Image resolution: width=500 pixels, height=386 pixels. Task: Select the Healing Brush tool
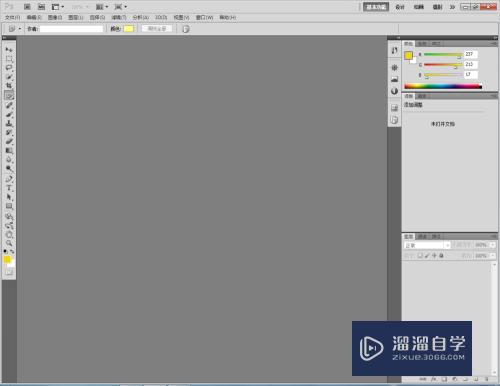tap(9, 105)
